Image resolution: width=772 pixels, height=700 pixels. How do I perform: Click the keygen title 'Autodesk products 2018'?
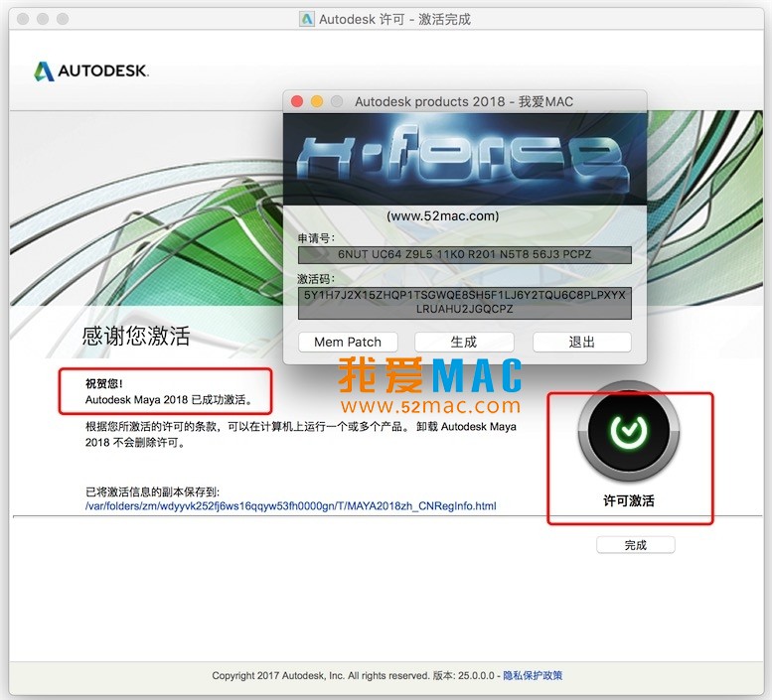pos(429,101)
